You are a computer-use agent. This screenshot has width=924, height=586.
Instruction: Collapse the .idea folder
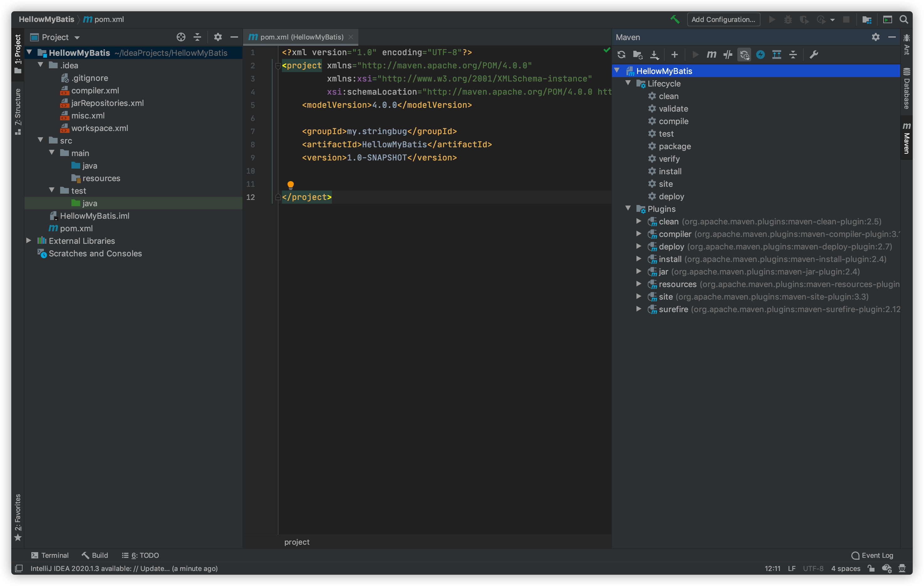click(41, 65)
